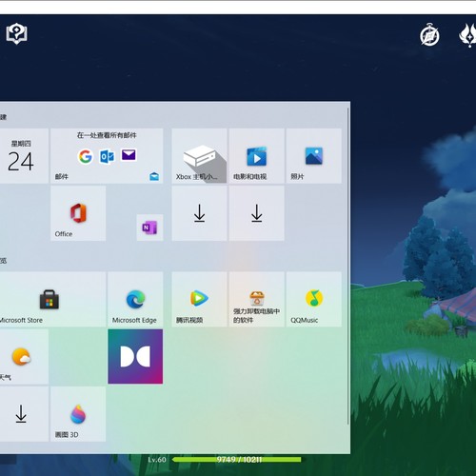
Task: Launch the Xbox console companion tile
Action: point(199,156)
